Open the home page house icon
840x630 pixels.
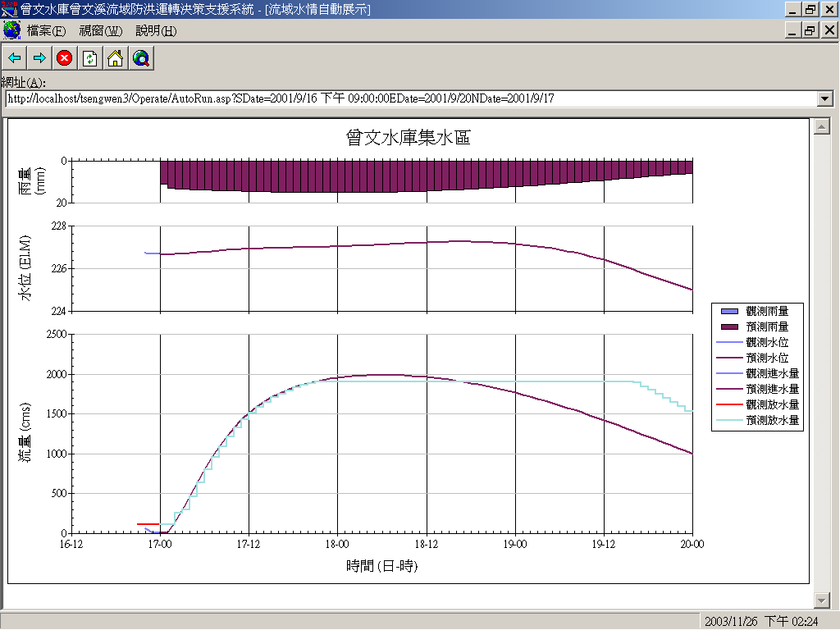115,58
